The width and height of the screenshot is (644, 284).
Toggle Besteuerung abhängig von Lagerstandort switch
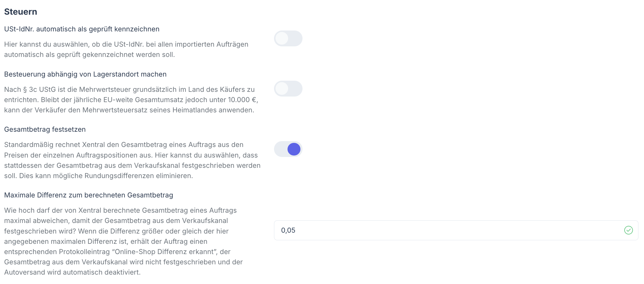click(x=288, y=89)
